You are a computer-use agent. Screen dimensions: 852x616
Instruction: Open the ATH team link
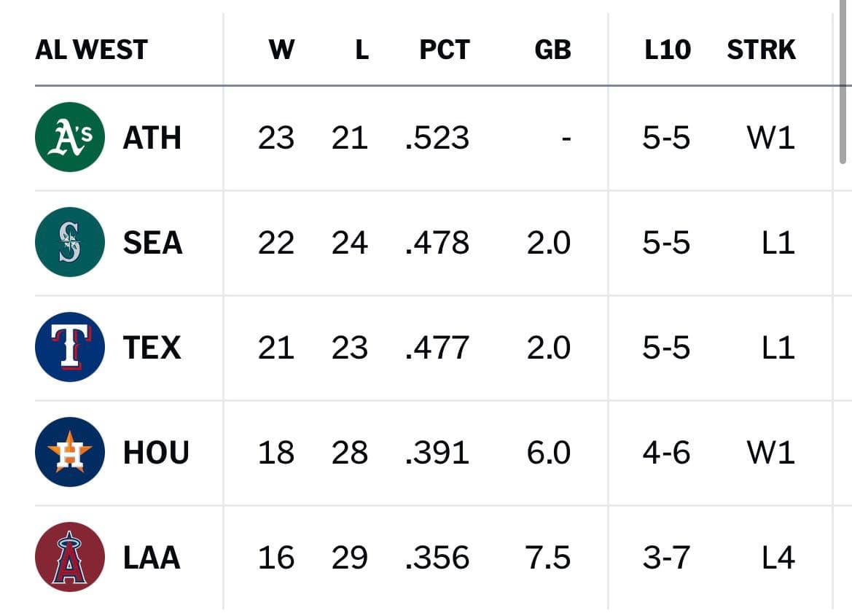pyautogui.click(x=152, y=138)
